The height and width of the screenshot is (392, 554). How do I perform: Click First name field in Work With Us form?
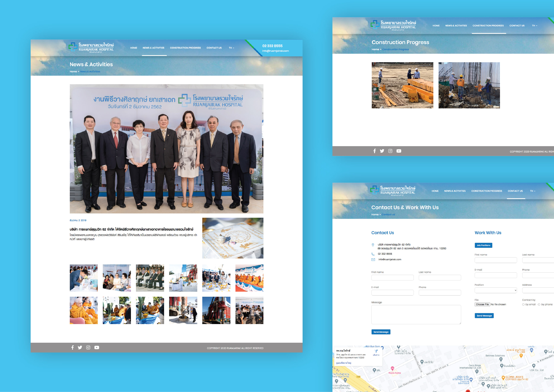[496, 260]
